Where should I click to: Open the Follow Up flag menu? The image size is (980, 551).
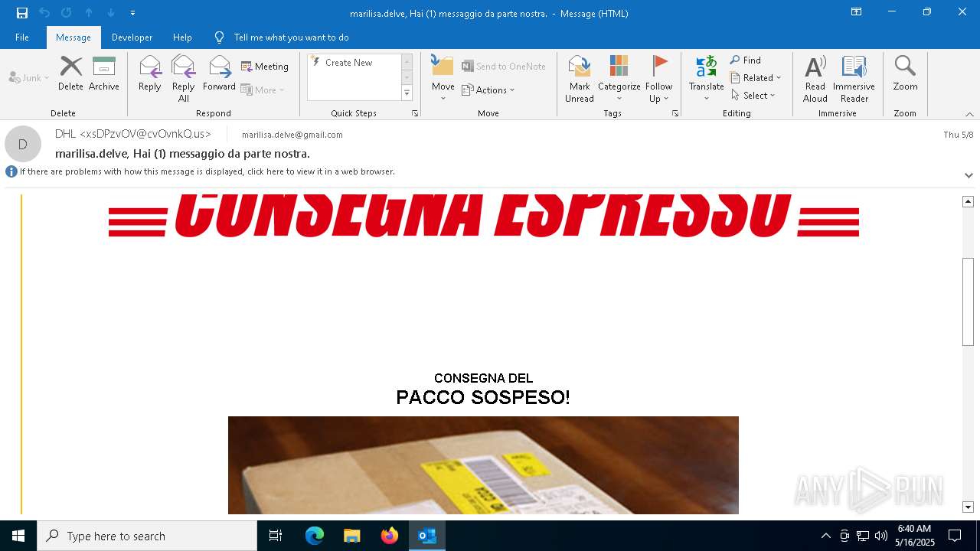point(659,79)
